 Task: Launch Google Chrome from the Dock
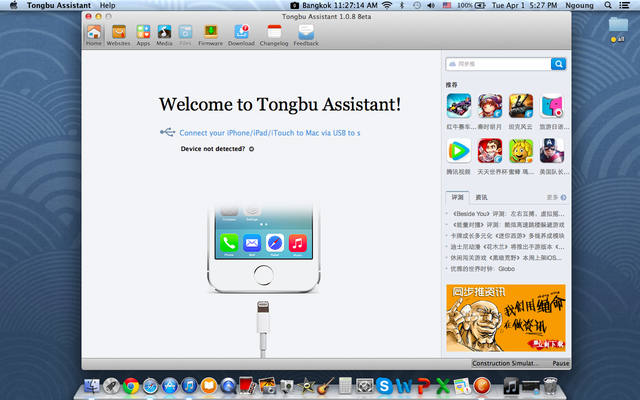(131, 386)
